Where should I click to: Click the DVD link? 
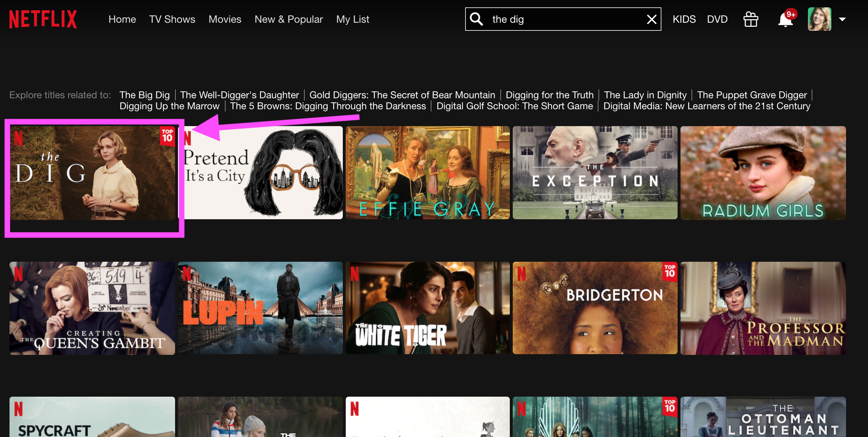717,19
